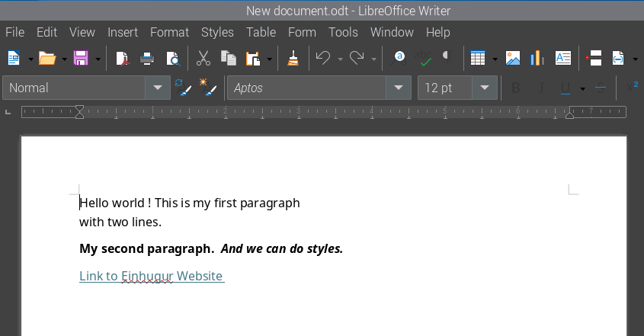Click the Insert Page Break button
The height and width of the screenshot is (336, 644).
click(596, 58)
